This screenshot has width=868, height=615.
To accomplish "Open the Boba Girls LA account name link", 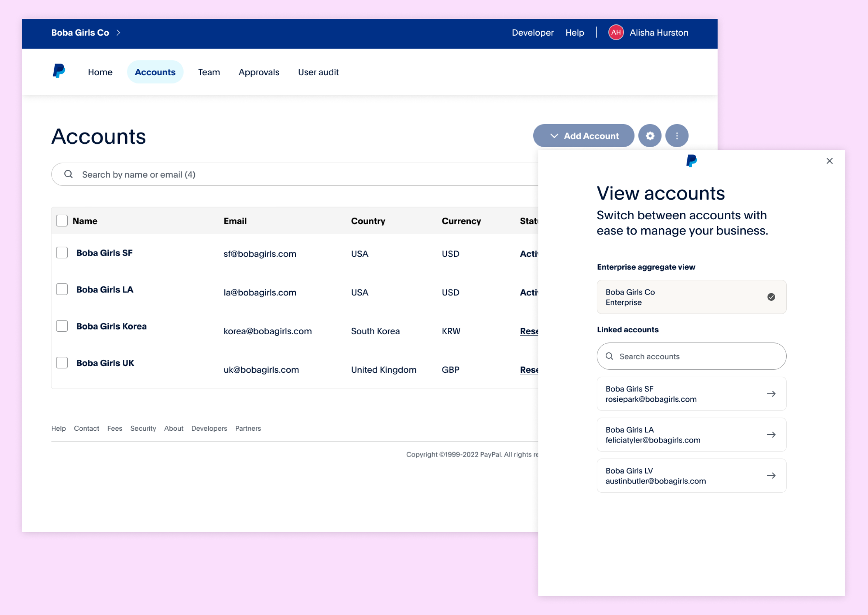I will point(105,289).
